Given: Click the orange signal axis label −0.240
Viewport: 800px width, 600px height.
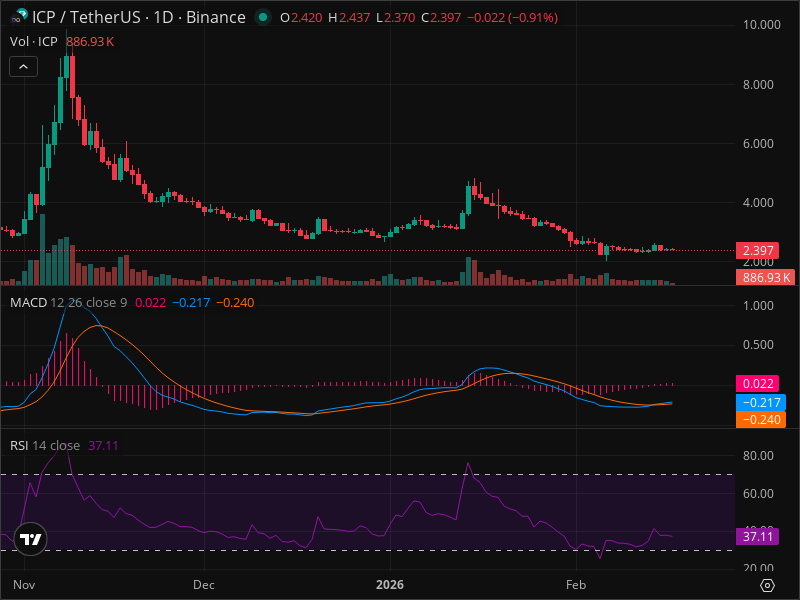Looking at the screenshot, I should 761,420.
